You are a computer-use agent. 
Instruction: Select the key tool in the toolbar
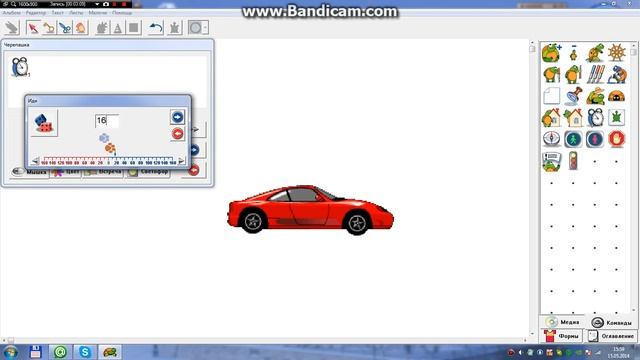49,28
